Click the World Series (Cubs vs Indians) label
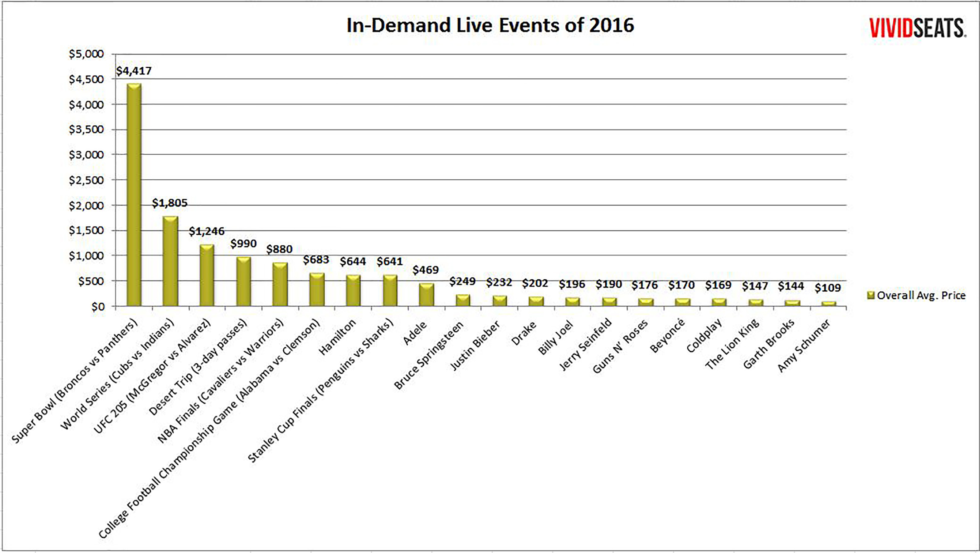The width and height of the screenshot is (980, 553). [x=117, y=375]
